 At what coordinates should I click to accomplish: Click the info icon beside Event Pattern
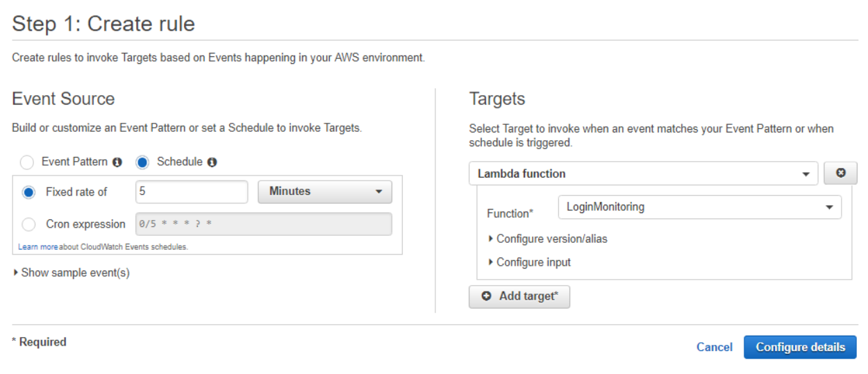coord(117,162)
